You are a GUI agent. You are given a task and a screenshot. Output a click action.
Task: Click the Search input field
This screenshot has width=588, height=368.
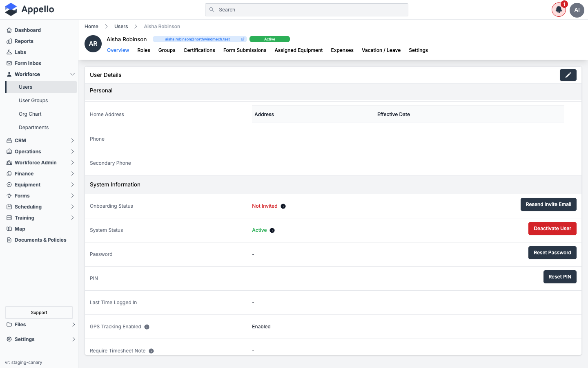307,10
